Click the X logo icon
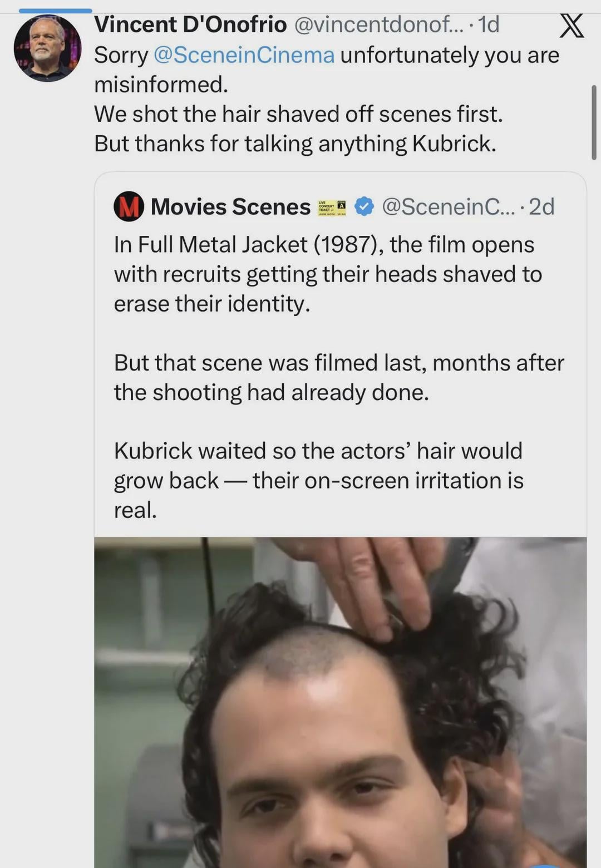Image resolution: width=601 pixels, height=868 pixels. 572,26
